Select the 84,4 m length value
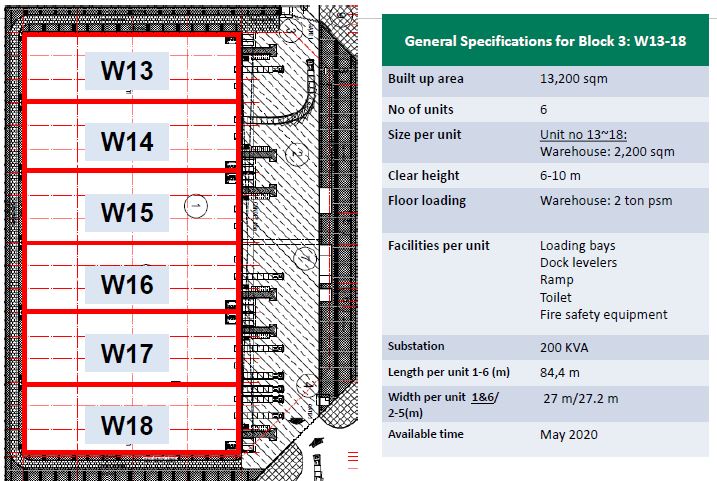 (562, 373)
